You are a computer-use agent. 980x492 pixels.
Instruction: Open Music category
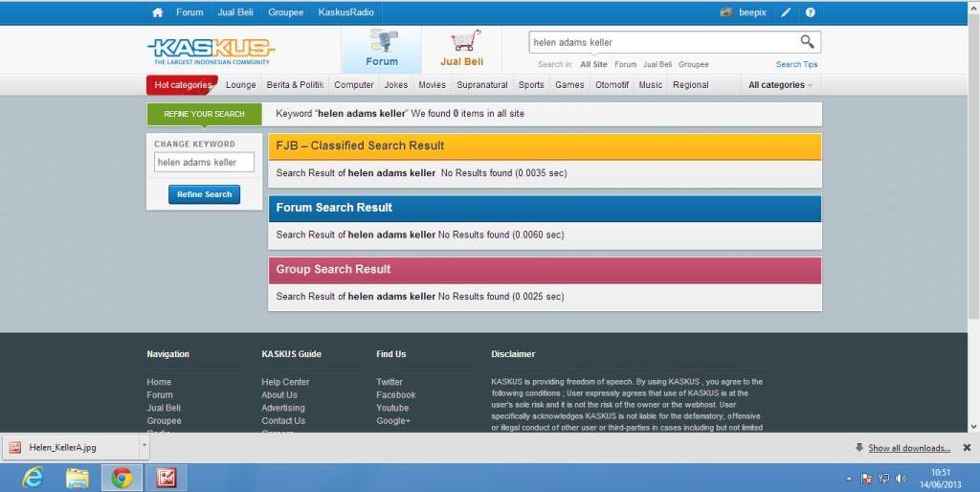(x=650, y=85)
